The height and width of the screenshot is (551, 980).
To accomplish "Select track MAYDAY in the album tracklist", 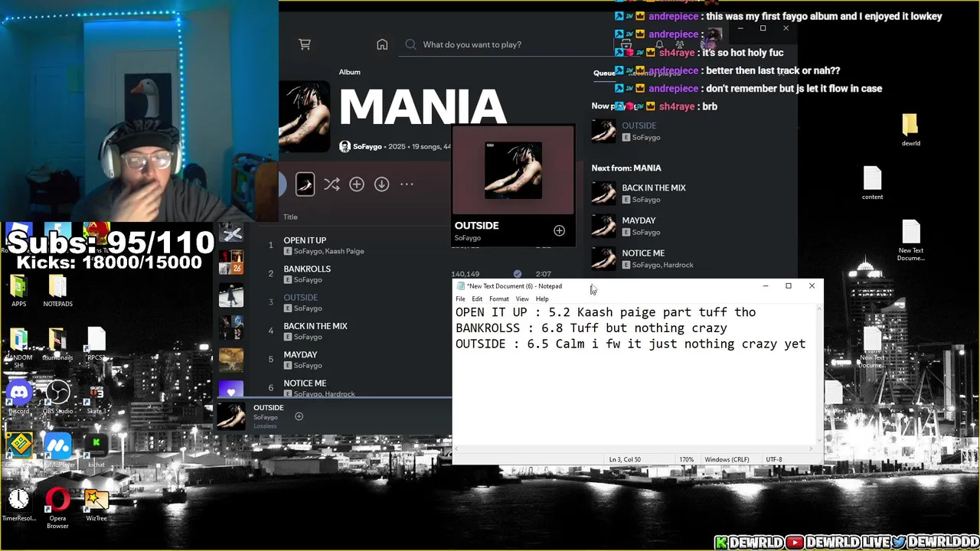I will (300, 354).
